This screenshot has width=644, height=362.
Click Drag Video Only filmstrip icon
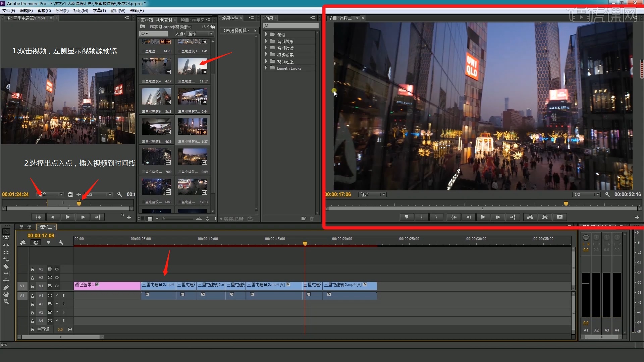[70, 194]
